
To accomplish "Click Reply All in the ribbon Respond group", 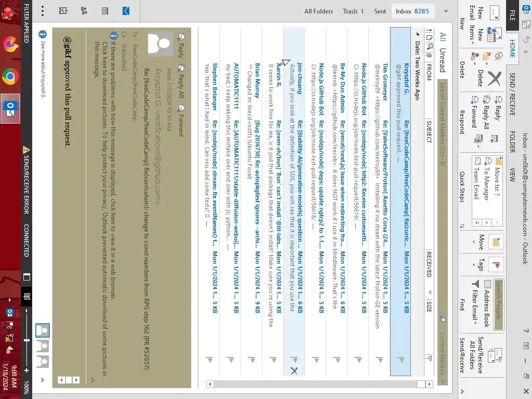I will pos(486,113).
